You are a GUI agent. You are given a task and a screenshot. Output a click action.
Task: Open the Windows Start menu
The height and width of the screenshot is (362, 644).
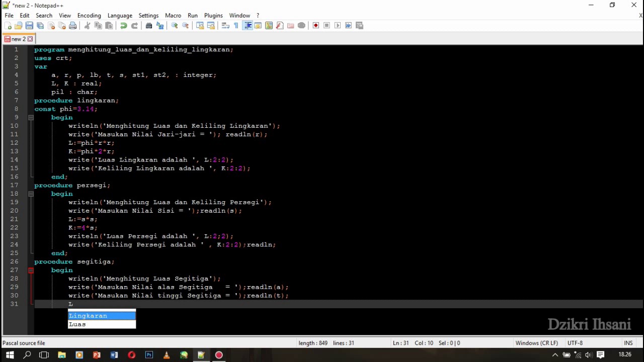[x=10, y=355]
